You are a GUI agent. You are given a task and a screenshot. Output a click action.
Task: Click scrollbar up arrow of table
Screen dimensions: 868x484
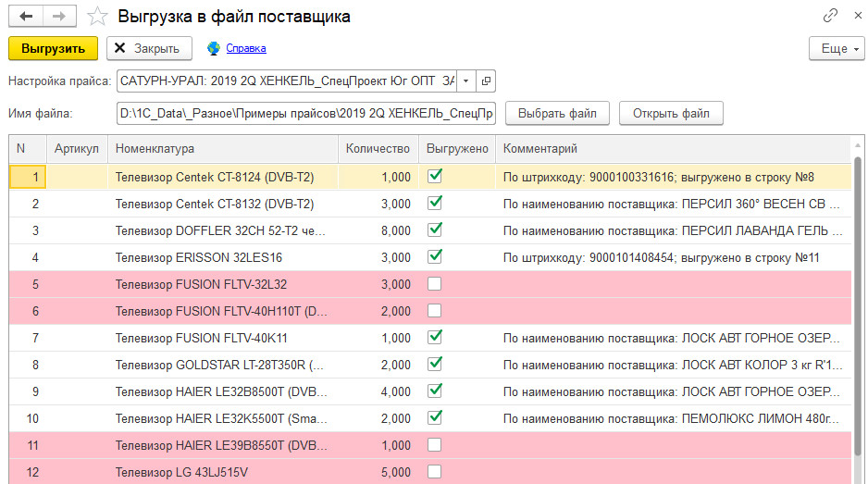coord(859,145)
